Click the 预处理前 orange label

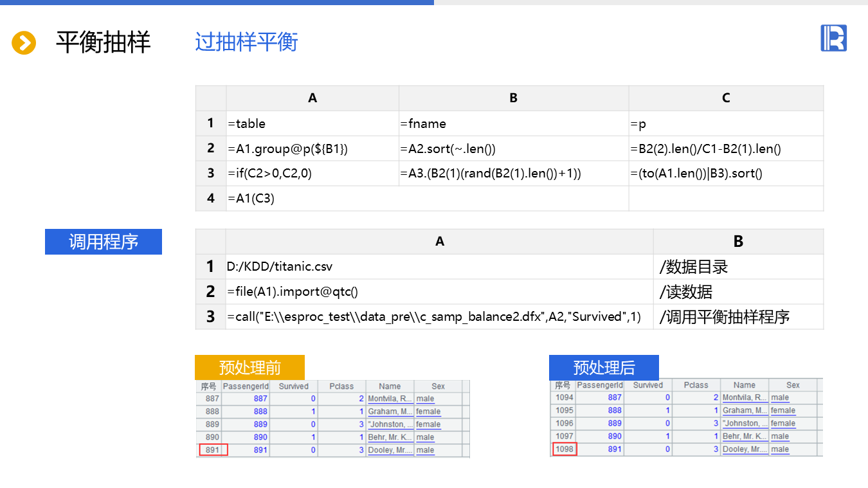click(250, 368)
